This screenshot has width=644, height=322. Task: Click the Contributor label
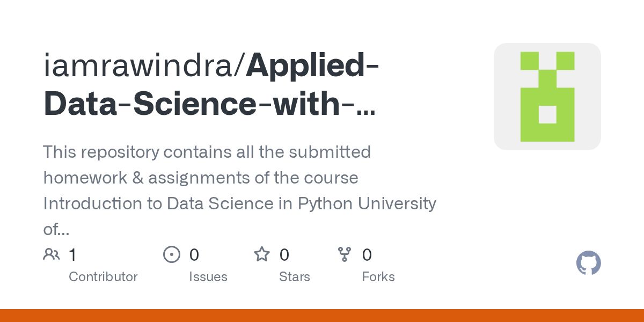click(x=103, y=277)
